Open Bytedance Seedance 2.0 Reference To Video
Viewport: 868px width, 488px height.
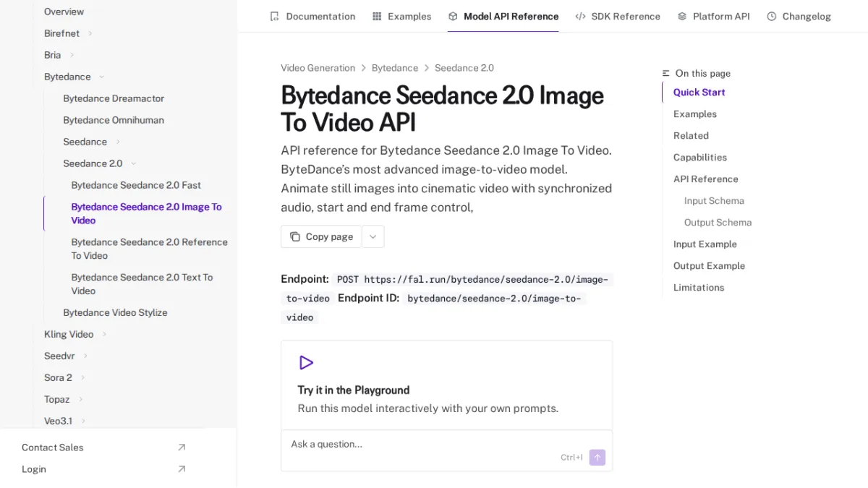click(x=149, y=249)
